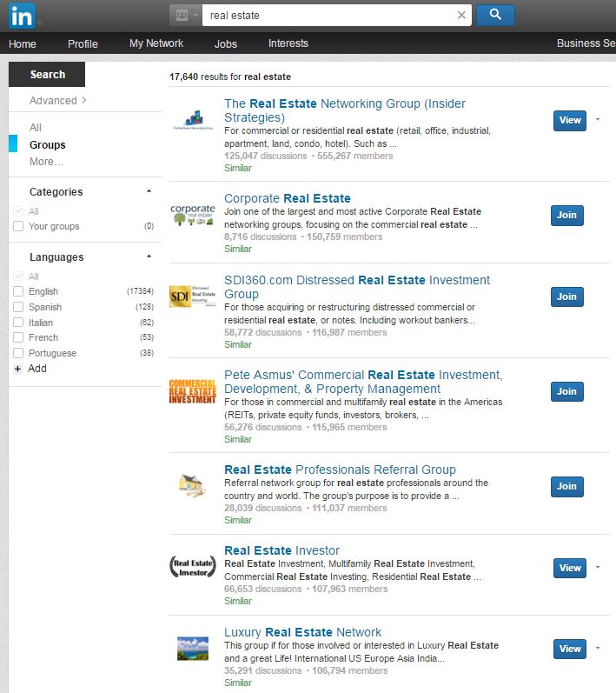Click the blue magnifier search button
Screen dimensions: 616x693
point(495,15)
